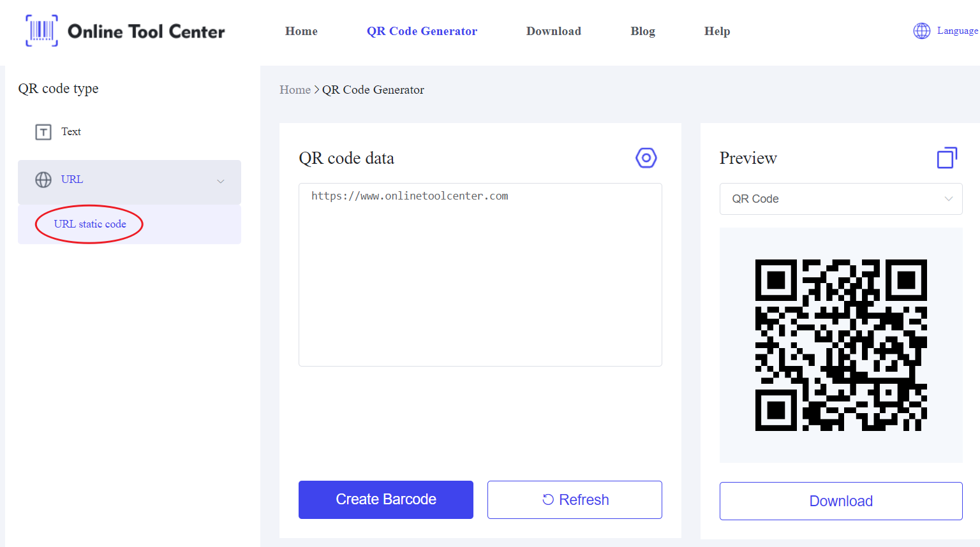Image resolution: width=980 pixels, height=547 pixels.
Task: Click the Home breadcrumb link
Action: 295,90
